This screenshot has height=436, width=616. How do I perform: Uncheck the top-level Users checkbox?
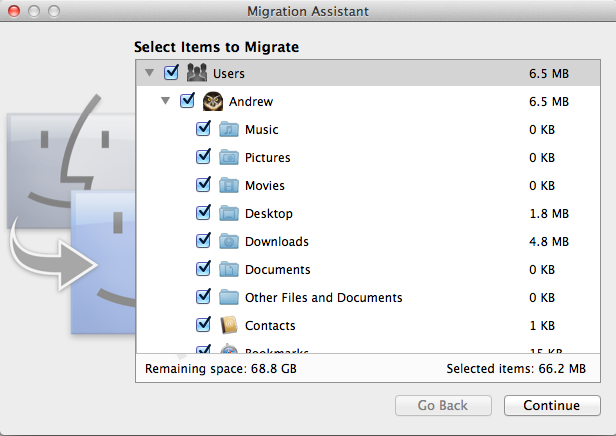[171, 73]
